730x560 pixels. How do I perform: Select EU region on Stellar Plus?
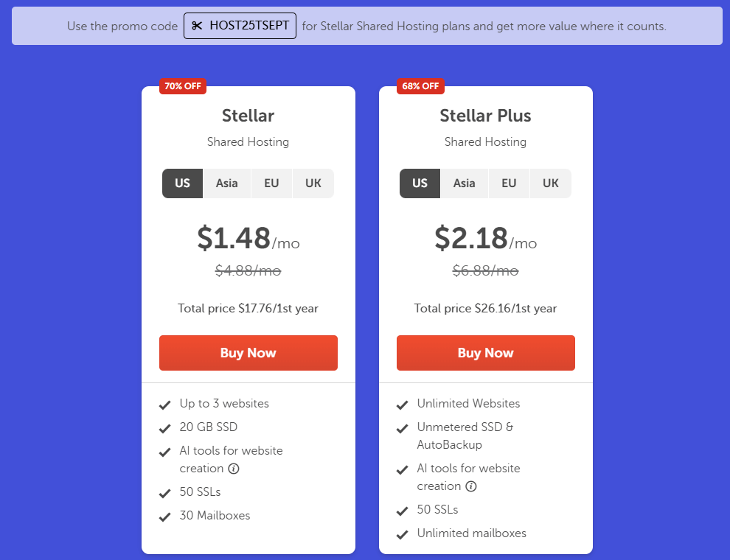point(509,183)
